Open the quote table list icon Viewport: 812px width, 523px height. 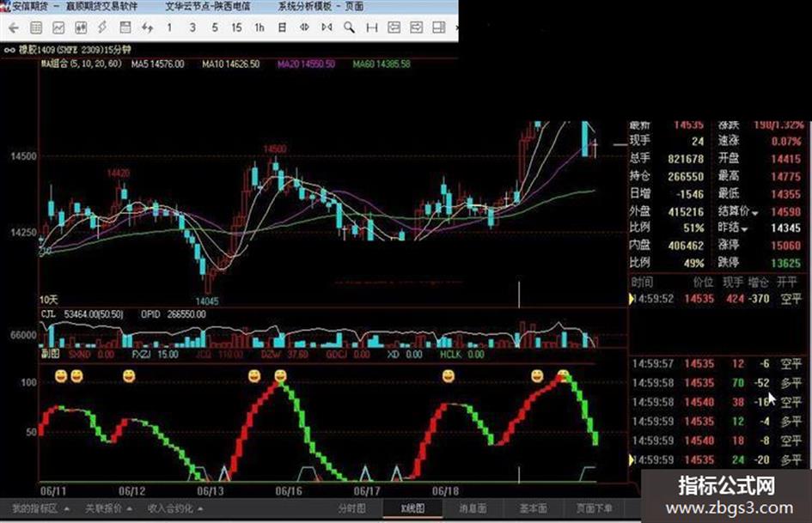coord(36,27)
